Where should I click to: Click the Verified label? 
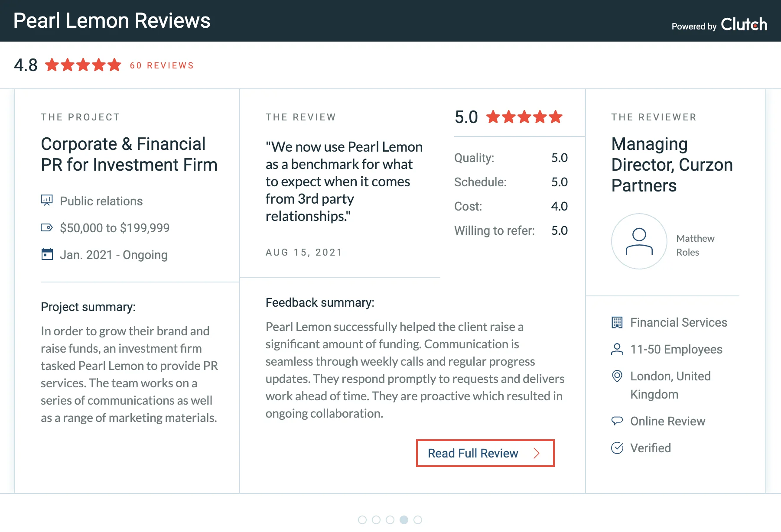tap(651, 448)
